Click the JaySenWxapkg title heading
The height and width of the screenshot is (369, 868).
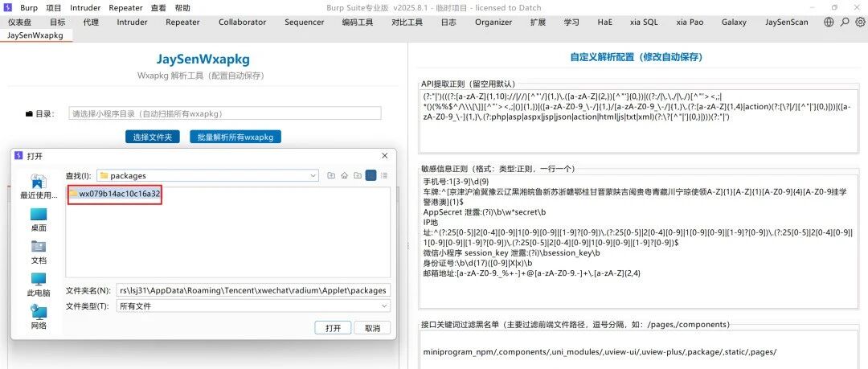click(x=203, y=59)
